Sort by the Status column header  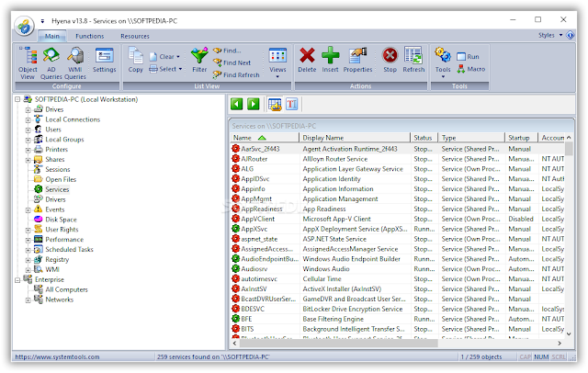(x=424, y=138)
